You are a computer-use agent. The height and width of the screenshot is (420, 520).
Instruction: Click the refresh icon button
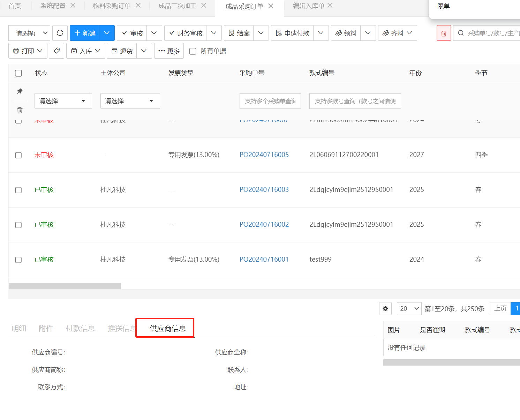60,33
